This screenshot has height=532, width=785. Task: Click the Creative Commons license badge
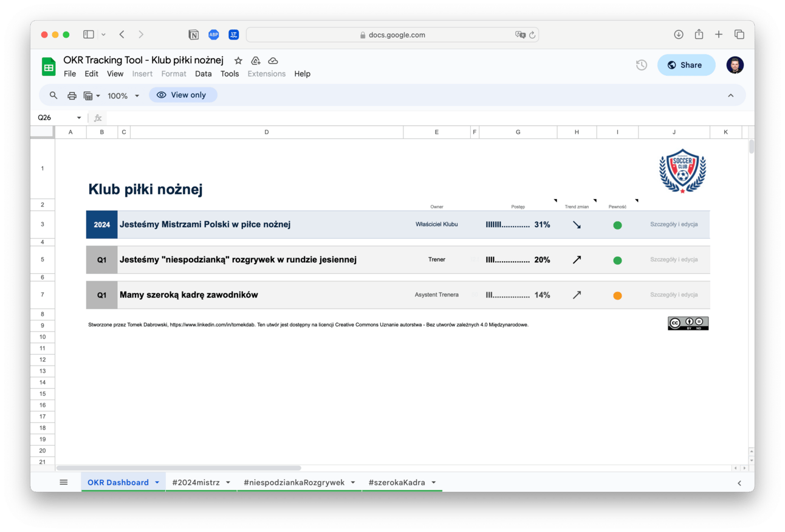[688, 324]
